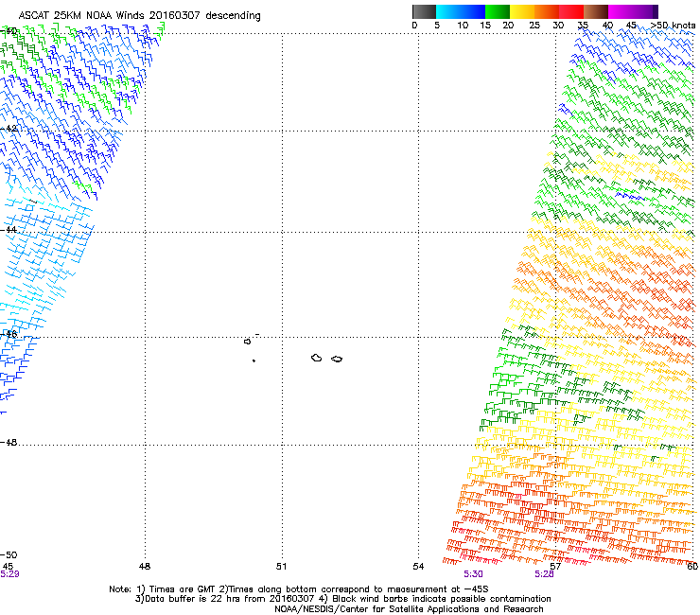
Task: Click the '57' longitude label
Action: [x=555, y=566]
